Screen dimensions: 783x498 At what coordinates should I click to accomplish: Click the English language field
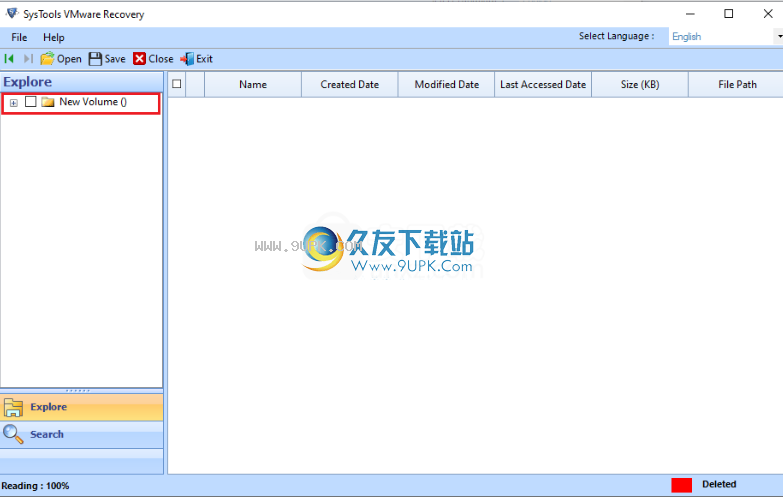coord(721,36)
